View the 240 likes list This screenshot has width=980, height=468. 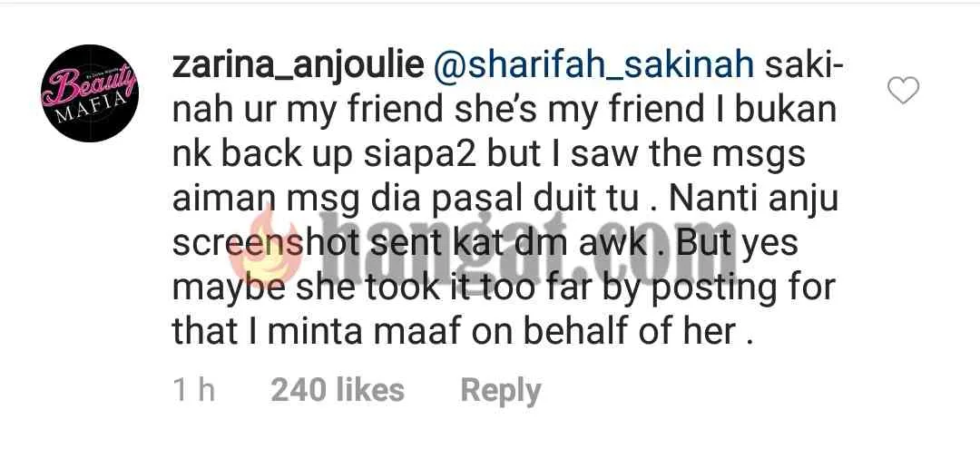tap(338, 391)
